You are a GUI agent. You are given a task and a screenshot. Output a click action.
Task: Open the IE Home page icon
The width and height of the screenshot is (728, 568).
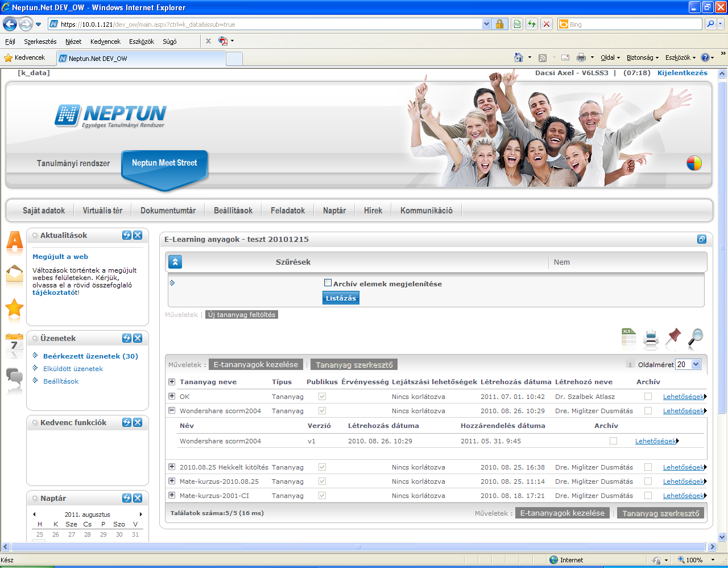pyautogui.click(x=518, y=57)
